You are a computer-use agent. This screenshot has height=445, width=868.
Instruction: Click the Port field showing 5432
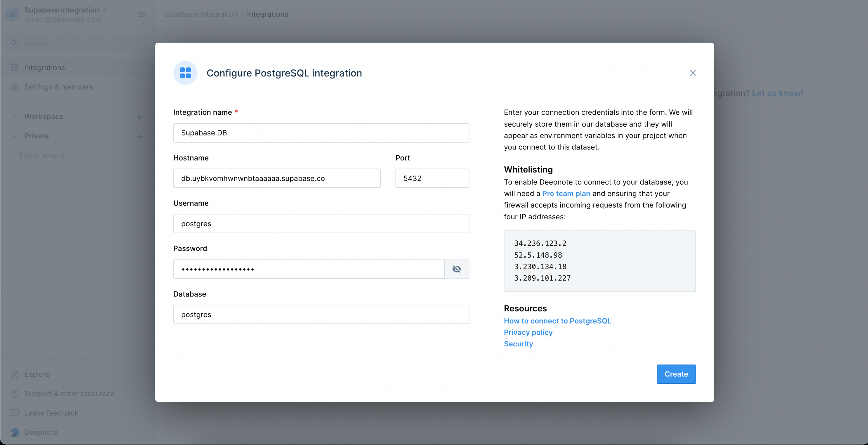click(x=432, y=178)
